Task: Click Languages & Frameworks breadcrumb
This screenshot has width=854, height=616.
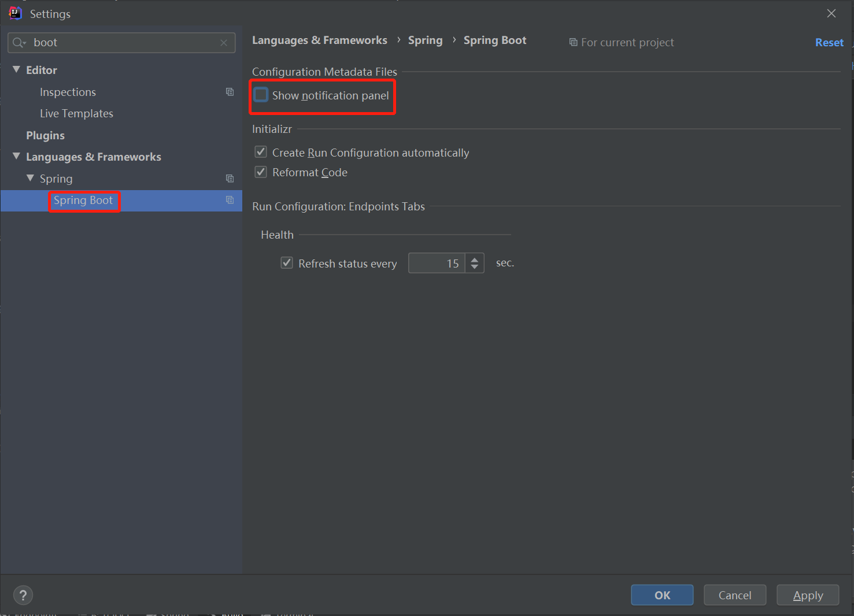Action: pos(320,40)
